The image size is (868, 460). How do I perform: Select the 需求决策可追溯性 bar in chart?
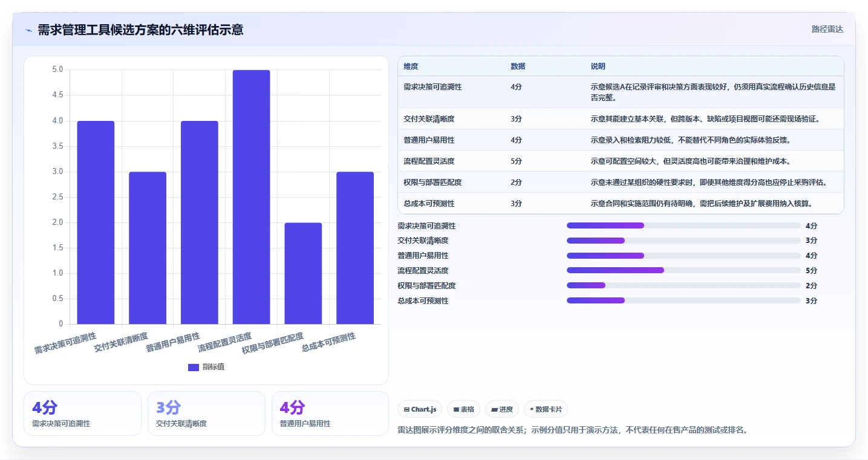[x=96, y=222]
